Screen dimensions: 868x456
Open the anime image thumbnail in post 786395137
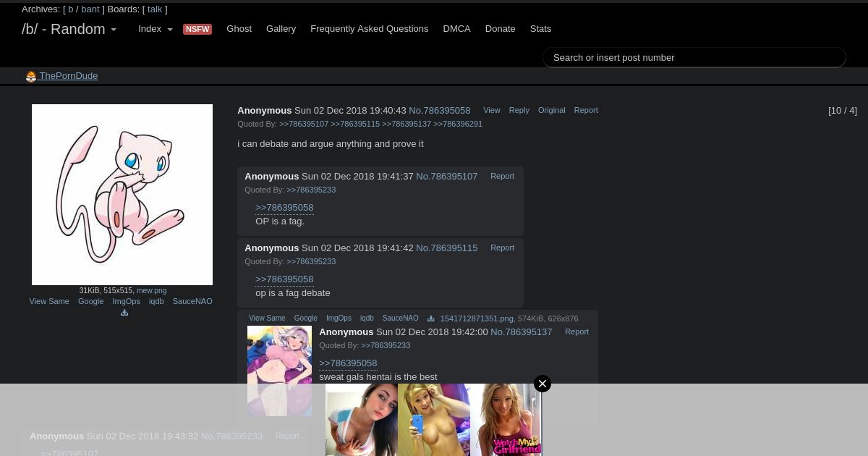279,371
